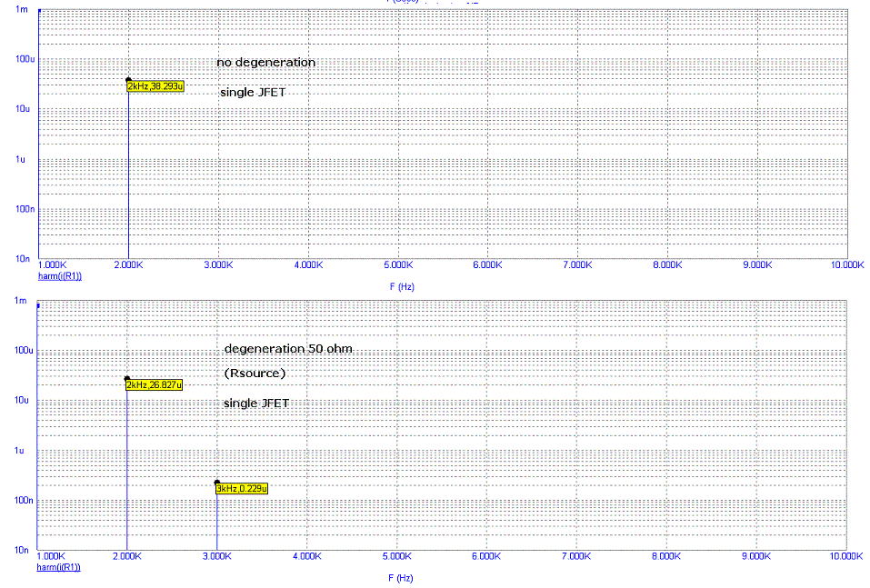The image size is (870, 588).
Task: Click the 100u y-axis label in top plot
Action: (x=25, y=59)
